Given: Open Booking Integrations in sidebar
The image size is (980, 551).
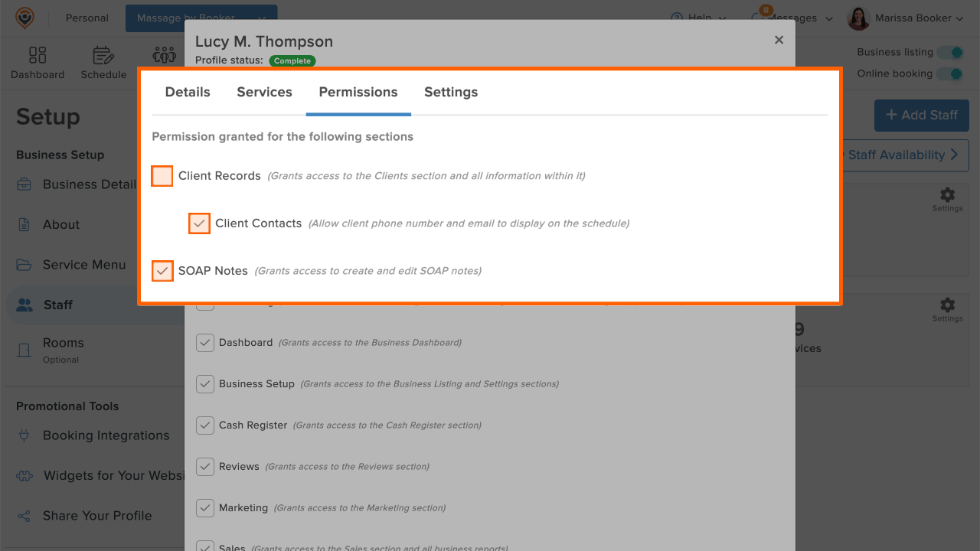Looking at the screenshot, I should (106, 435).
